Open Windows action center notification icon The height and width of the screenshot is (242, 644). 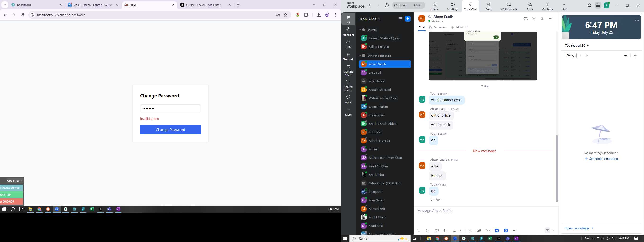point(636,238)
